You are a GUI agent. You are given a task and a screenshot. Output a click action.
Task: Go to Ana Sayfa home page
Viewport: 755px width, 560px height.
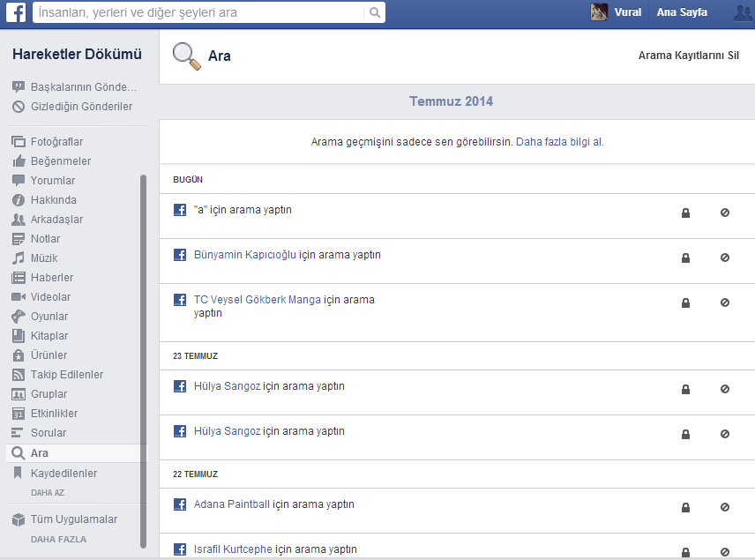(682, 12)
